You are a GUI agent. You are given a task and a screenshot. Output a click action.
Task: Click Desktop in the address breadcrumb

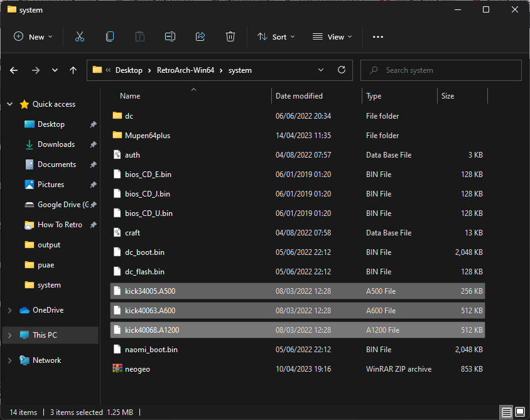tap(129, 70)
